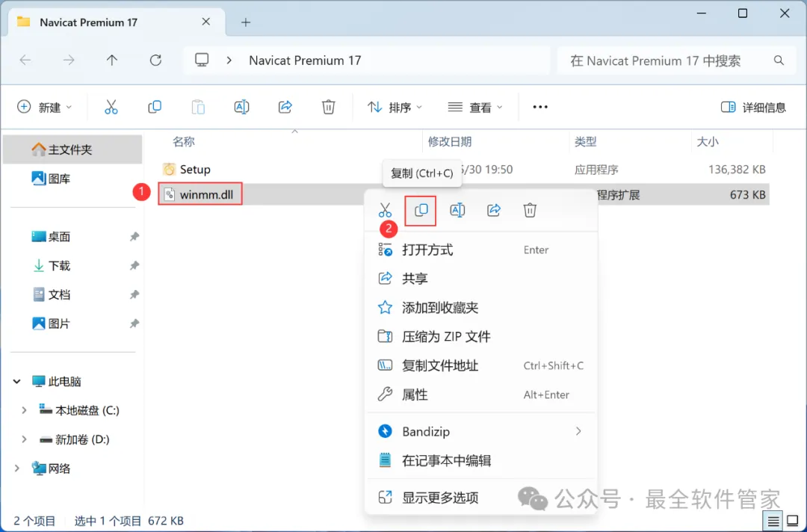This screenshot has width=807, height=532.
Task: Open the 查看 view dropdown
Action: point(475,107)
